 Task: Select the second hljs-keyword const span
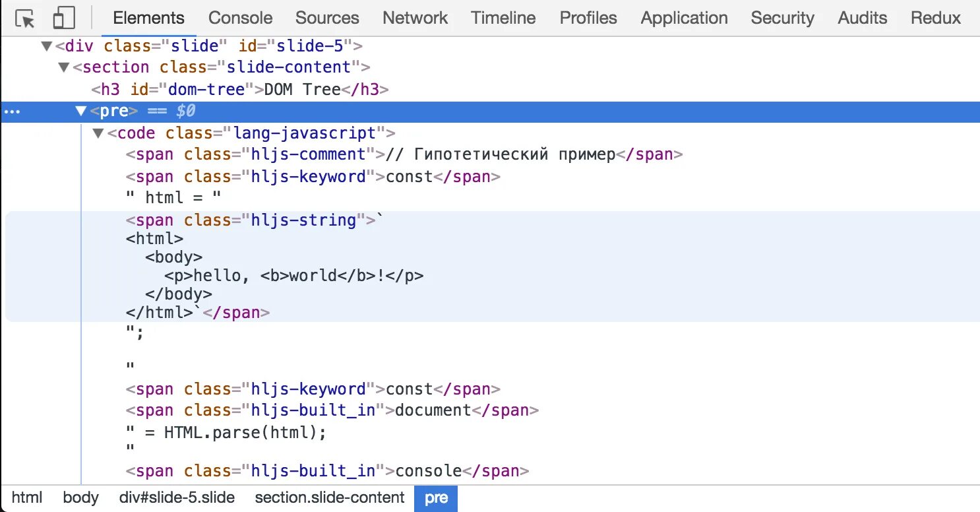click(313, 389)
